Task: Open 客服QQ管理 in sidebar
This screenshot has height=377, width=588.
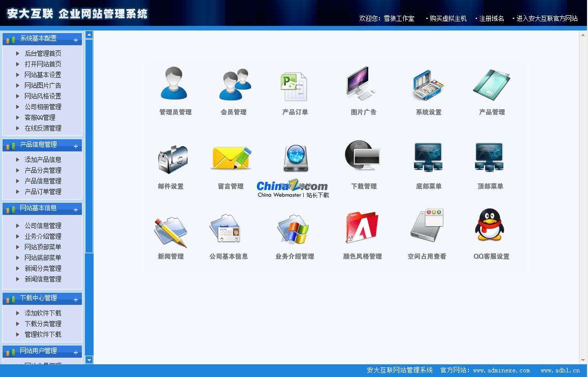Action: pyautogui.click(x=40, y=118)
